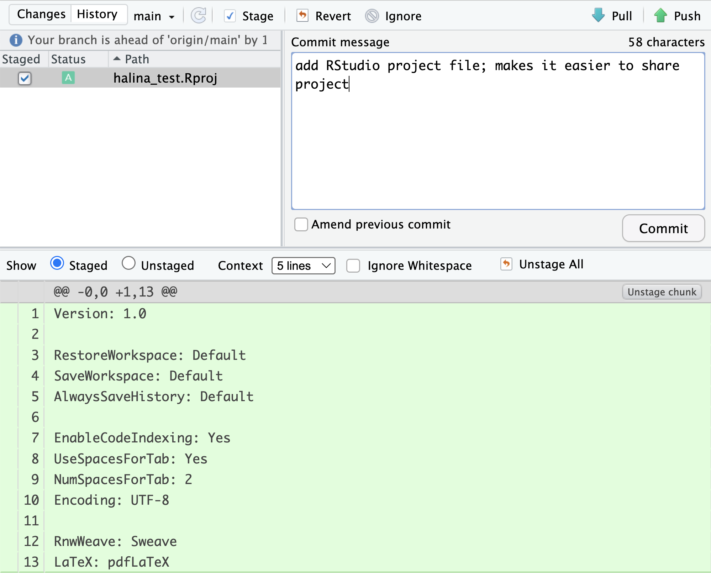Click the green Added status icon
The height and width of the screenshot is (588, 711).
[x=68, y=78]
